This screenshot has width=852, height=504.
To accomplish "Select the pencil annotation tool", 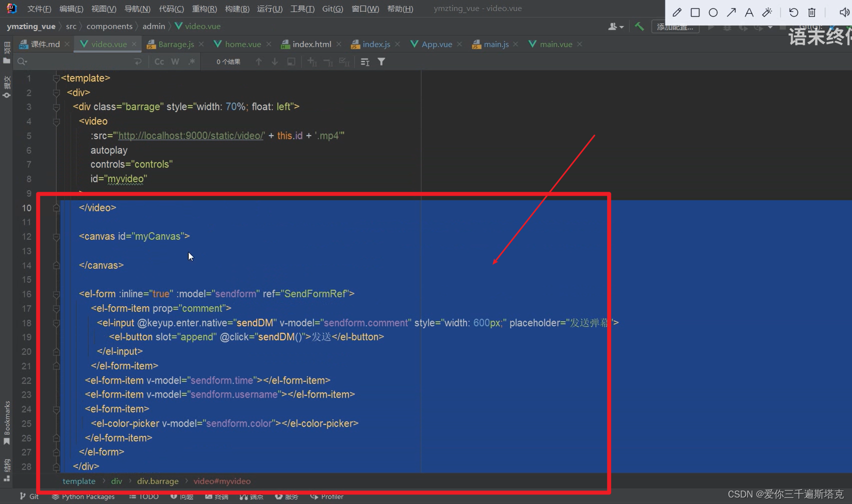I will pos(677,12).
